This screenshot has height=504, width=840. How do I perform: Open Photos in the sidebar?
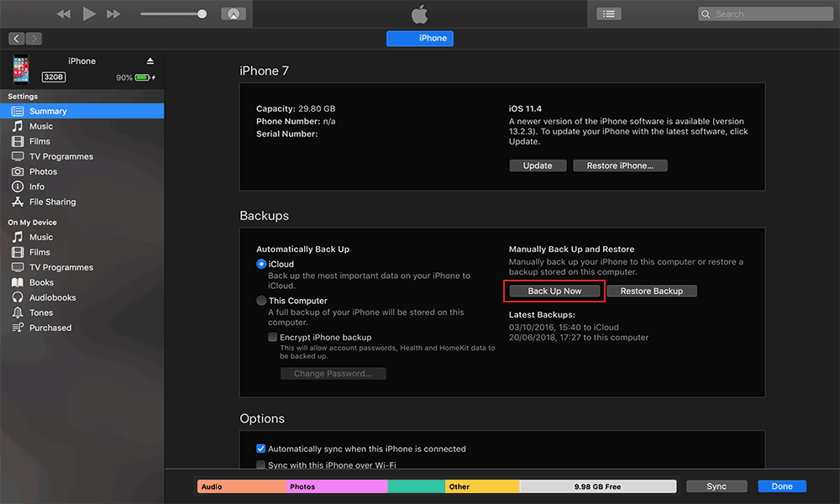click(82, 171)
